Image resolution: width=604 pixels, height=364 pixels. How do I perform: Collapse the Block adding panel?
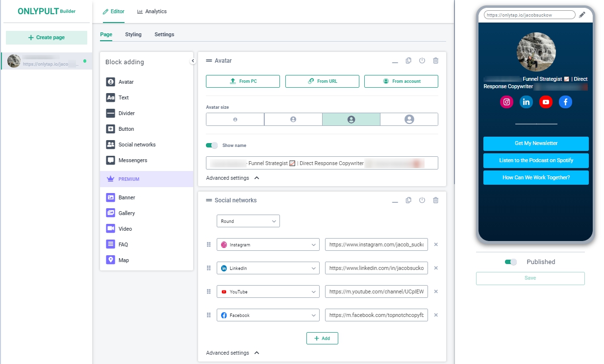[193, 61]
